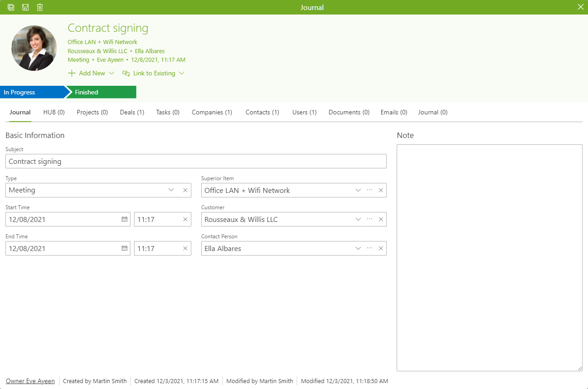
Task: Click the contact profile photo
Action: coord(34,48)
